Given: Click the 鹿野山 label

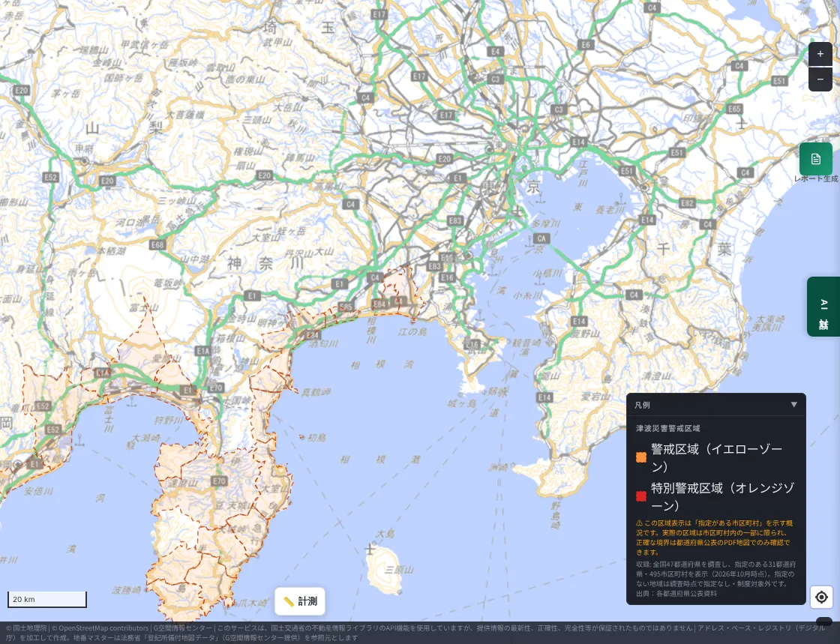Looking at the screenshot, I should (x=586, y=333).
